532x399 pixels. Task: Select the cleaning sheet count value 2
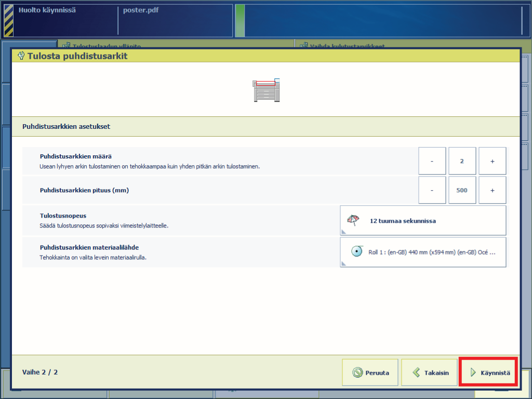(462, 161)
